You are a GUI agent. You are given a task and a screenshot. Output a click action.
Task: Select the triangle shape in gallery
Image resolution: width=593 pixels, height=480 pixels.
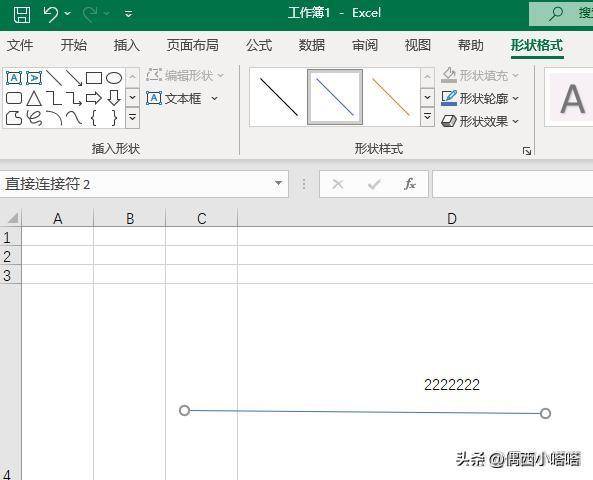(34, 98)
